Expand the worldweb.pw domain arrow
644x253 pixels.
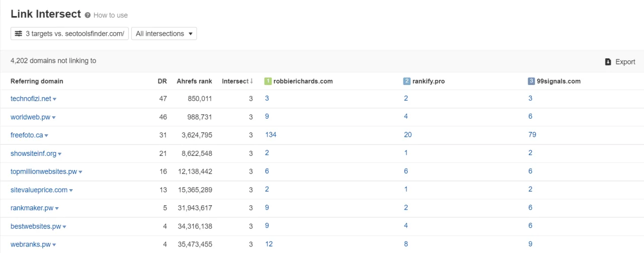click(53, 117)
